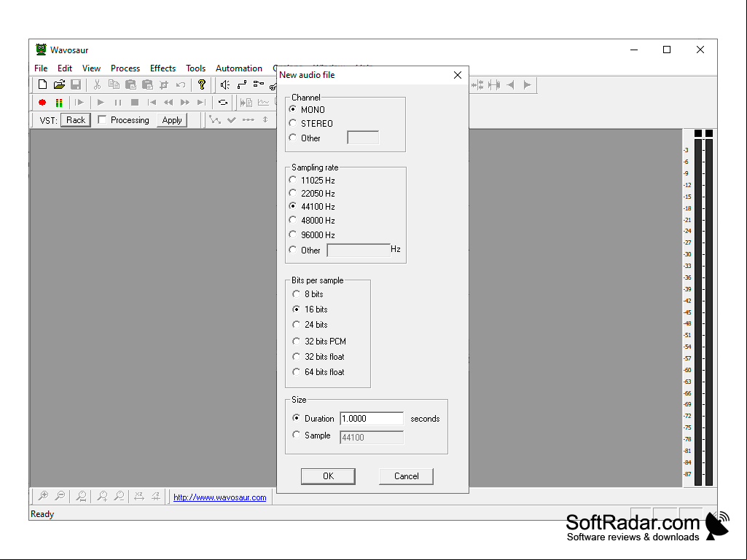
Task: Open the Process menu
Action: [x=125, y=68]
